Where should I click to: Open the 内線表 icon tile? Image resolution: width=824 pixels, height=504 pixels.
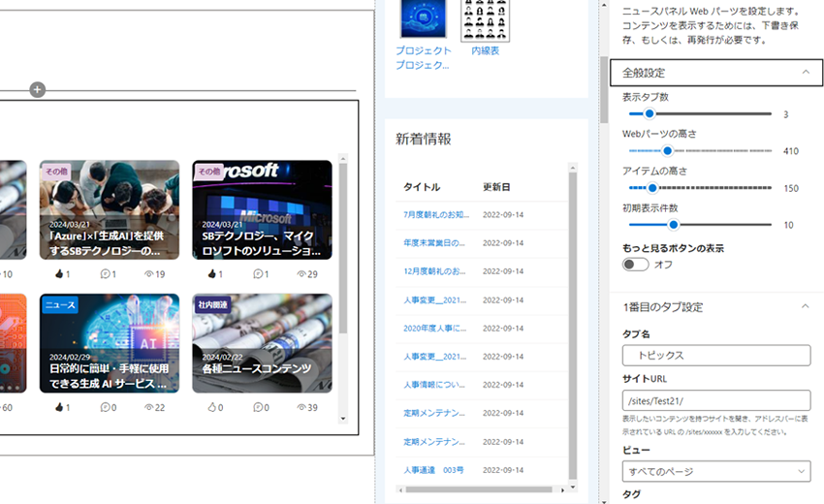pos(485,20)
